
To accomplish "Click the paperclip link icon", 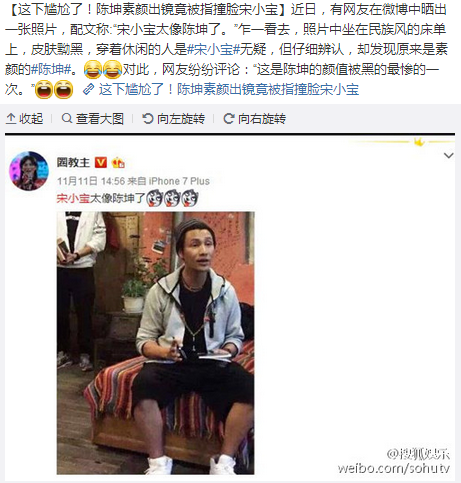I will (x=89, y=89).
